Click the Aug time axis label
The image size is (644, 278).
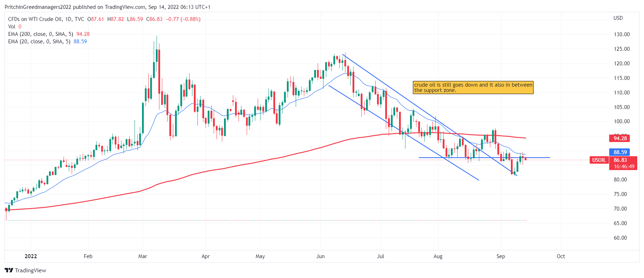point(438,256)
